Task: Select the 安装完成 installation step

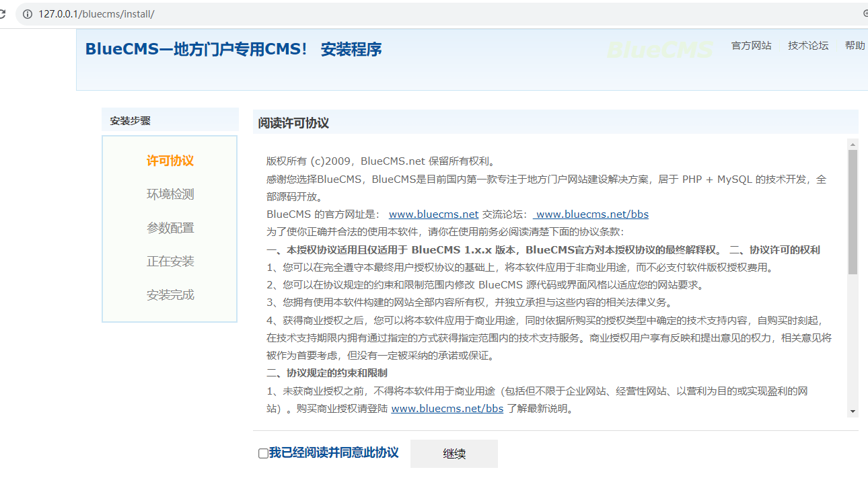Action: point(170,295)
